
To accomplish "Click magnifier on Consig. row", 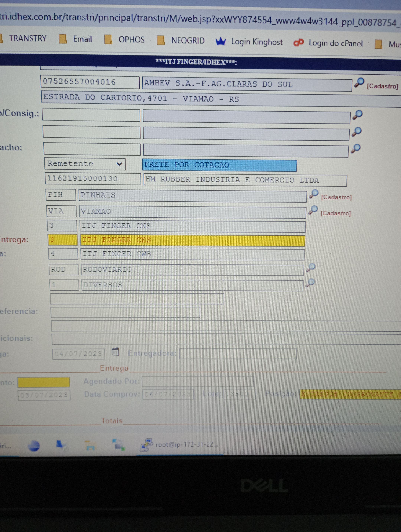I will [357, 115].
